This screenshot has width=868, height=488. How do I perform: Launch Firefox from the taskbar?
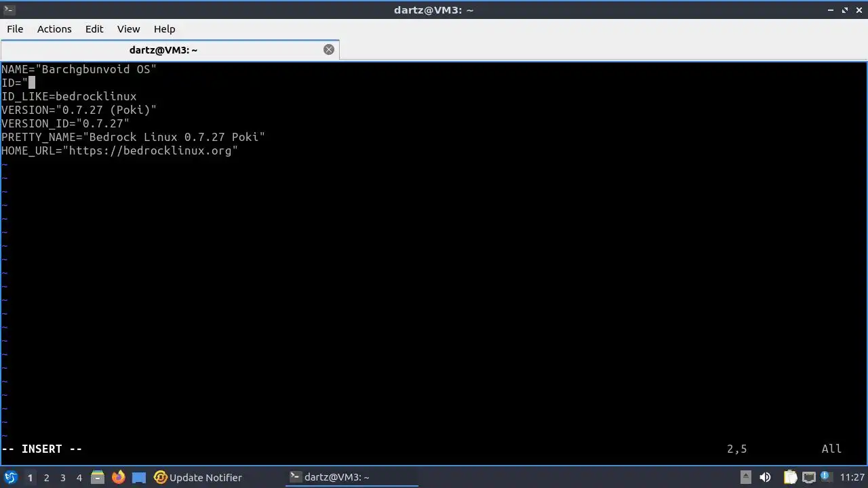point(118,477)
